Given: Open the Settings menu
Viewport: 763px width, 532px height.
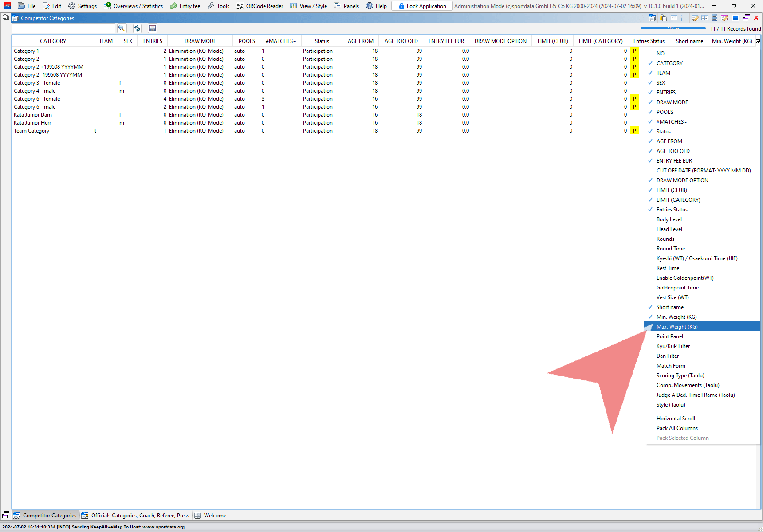Looking at the screenshot, I should click(83, 6).
